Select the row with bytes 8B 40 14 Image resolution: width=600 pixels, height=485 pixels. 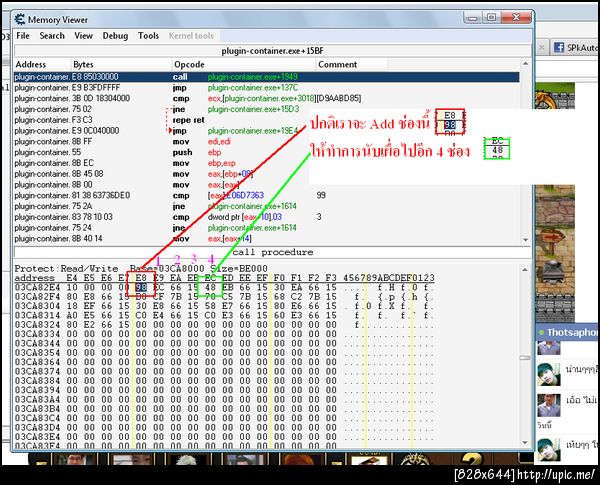267,238
